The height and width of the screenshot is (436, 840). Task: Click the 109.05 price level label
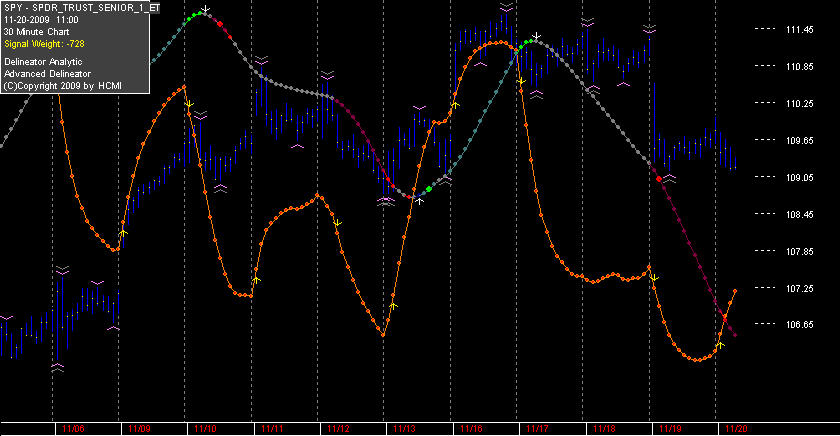pyautogui.click(x=799, y=177)
